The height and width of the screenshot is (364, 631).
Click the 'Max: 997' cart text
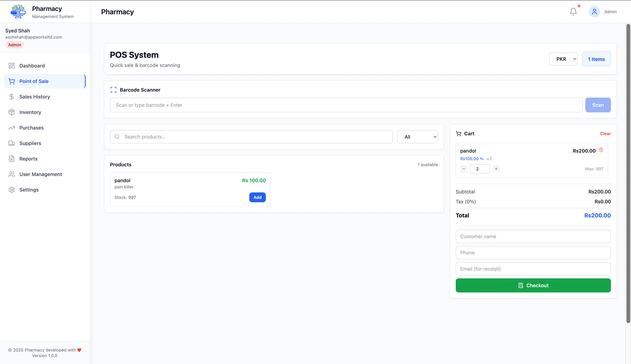[x=594, y=169]
